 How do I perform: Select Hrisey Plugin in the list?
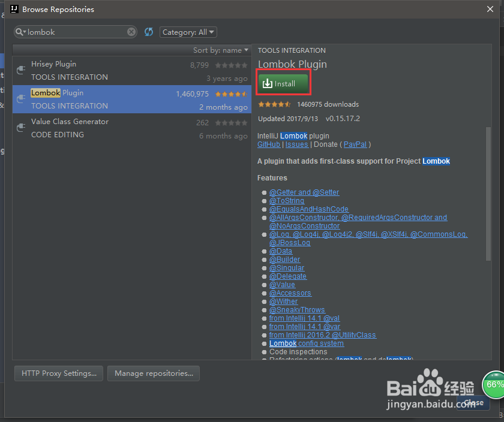pyautogui.click(x=132, y=71)
